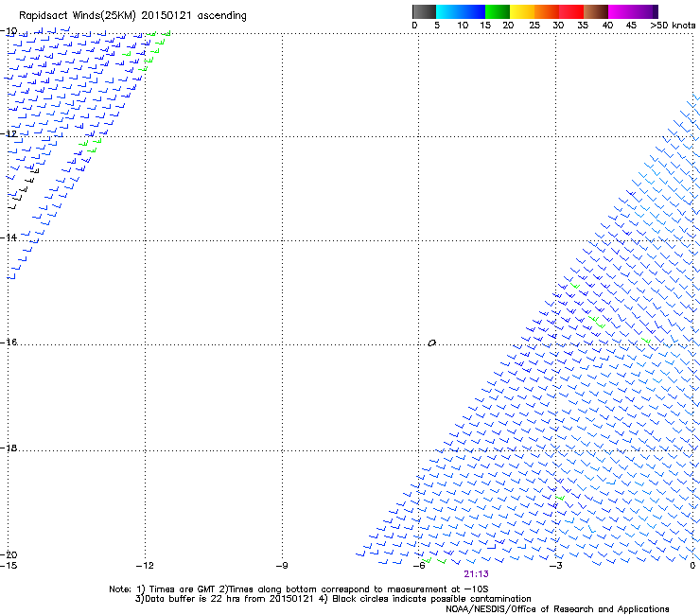Click the cyan-blue 5-15 knots color segment
This screenshot has width=700, height=615.
[x=461, y=11]
